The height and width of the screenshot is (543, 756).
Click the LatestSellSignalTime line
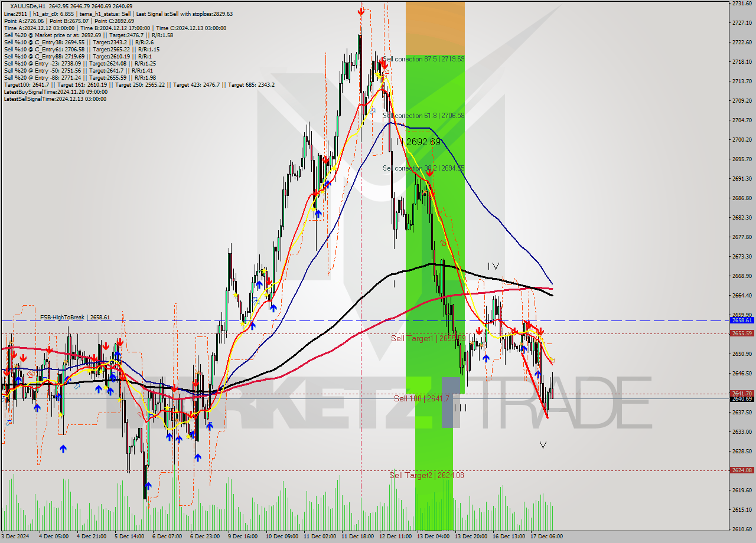55,99
